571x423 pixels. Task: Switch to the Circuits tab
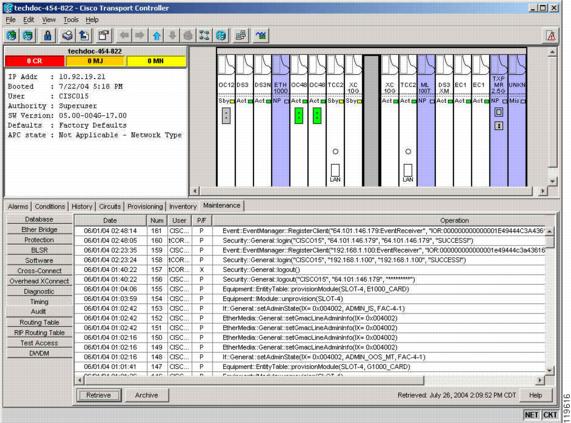(110, 206)
